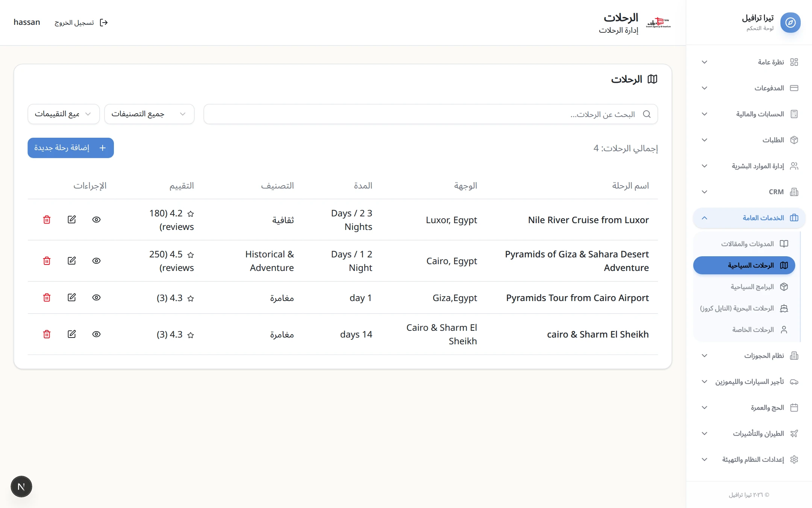Open the Next.js N dev indicator
The image size is (812, 508).
point(21,487)
